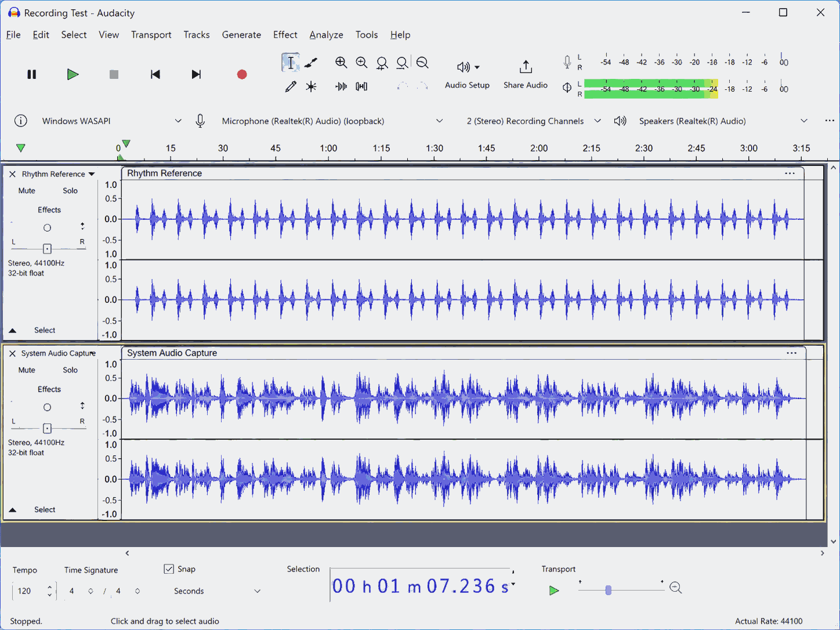This screenshot has height=630, width=840.
Task: Click the record meter microphone icon
Action: point(567,62)
